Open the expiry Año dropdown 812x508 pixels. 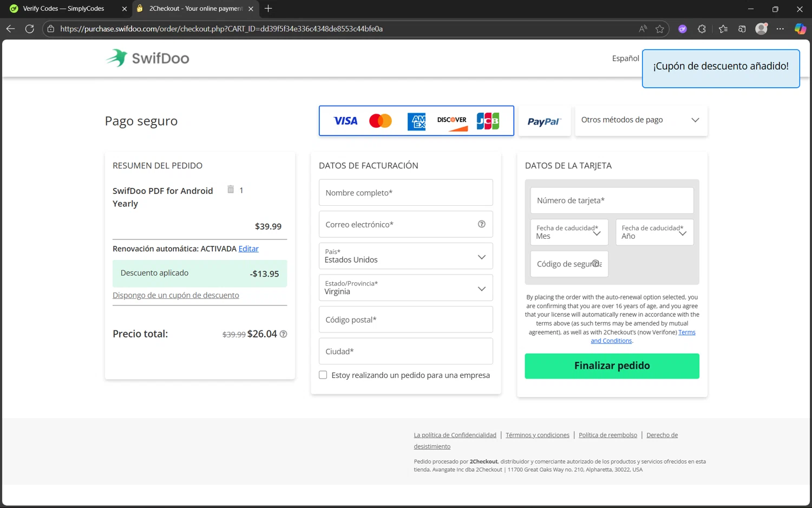(x=654, y=232)
